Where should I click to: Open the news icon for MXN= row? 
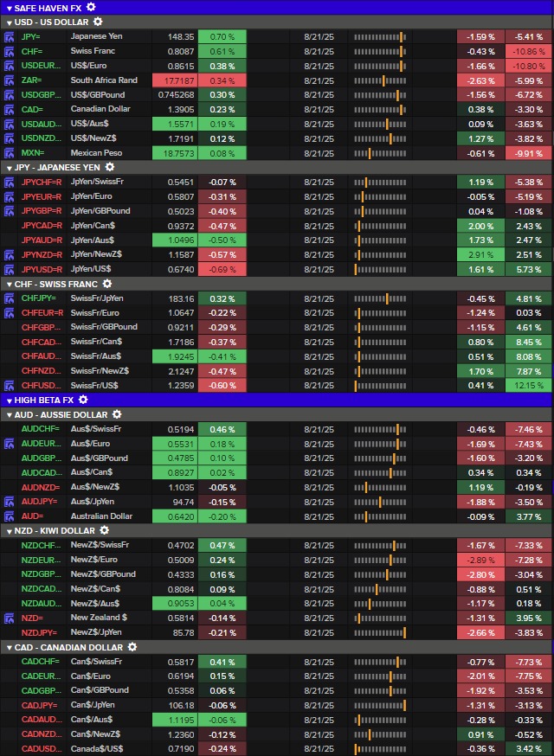point(10,152)
